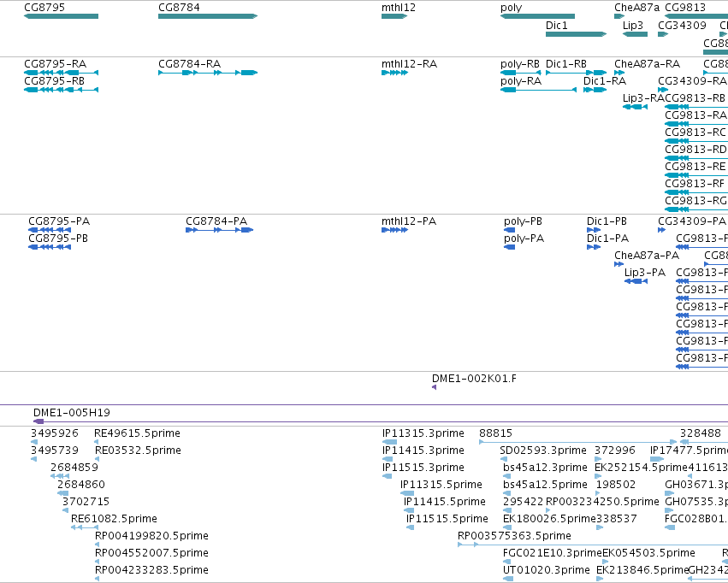Viewport: 728px width, 583px height.
Task: Click the CG9813-RD transcript label
Action: tap(695, 150)
